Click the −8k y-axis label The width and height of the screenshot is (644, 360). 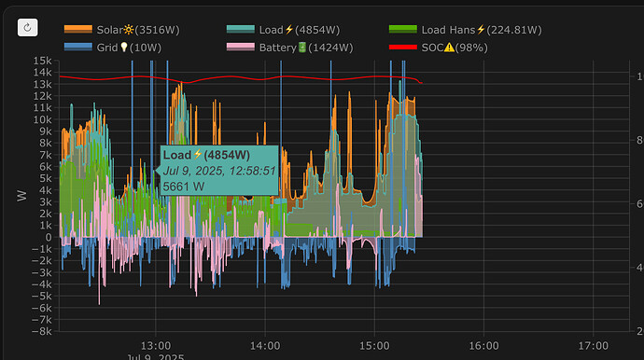[42, 331]
